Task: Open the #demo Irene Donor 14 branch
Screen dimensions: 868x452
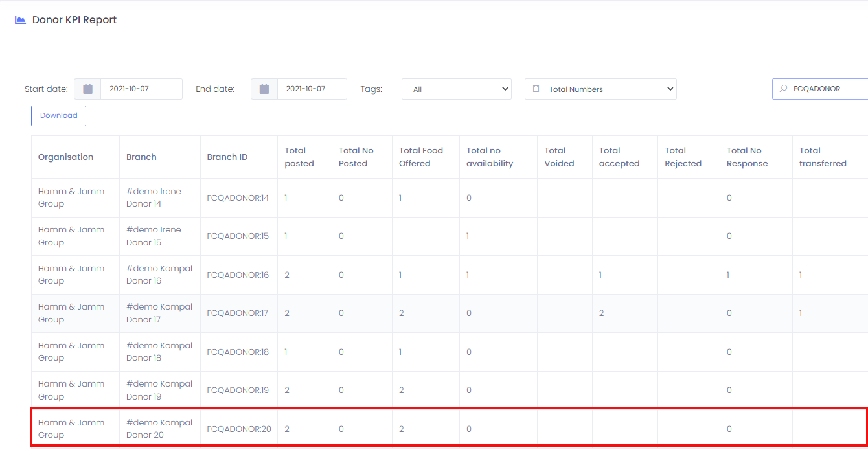Action: pyautogui.click(x=154, y=198)
